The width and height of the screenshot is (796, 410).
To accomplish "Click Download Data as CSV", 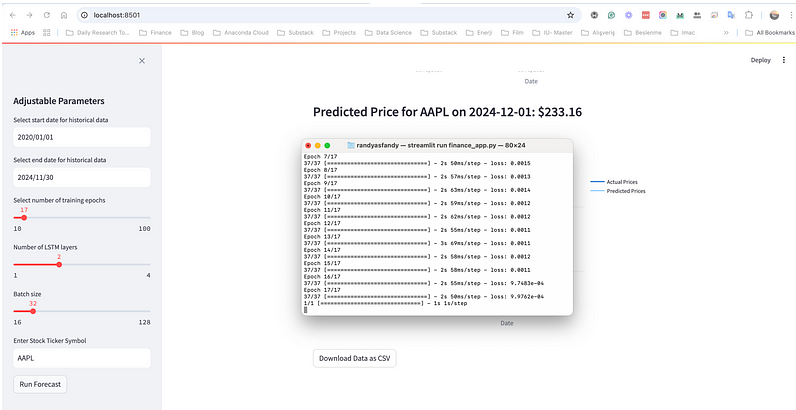I will click(x=354, y=358).
